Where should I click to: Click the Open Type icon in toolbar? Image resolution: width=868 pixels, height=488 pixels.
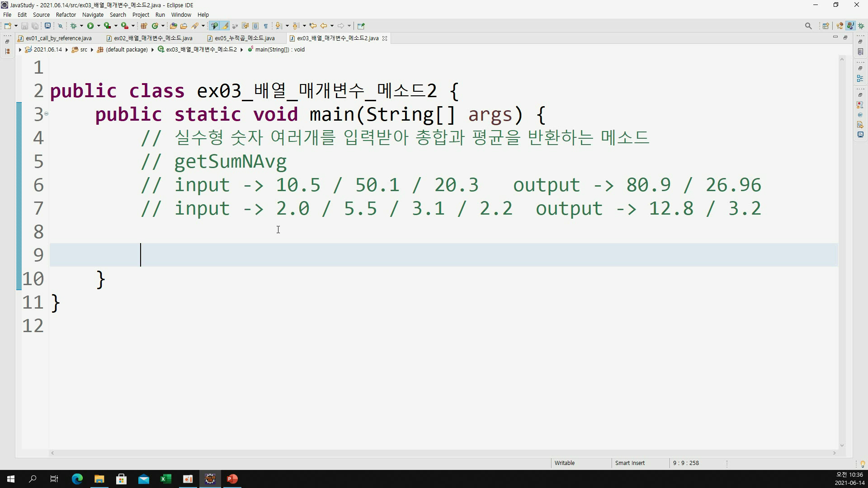pyautogui.click(x=173, y=26)
